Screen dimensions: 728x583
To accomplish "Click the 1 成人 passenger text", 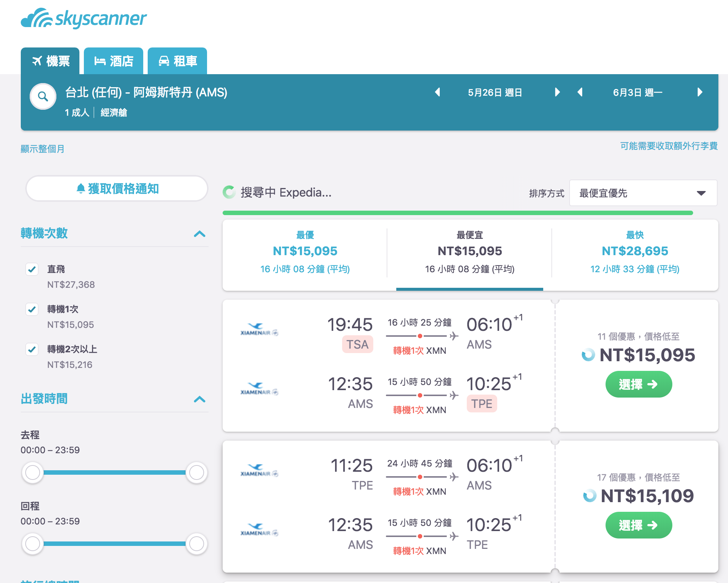I will (x=77, y=112).
